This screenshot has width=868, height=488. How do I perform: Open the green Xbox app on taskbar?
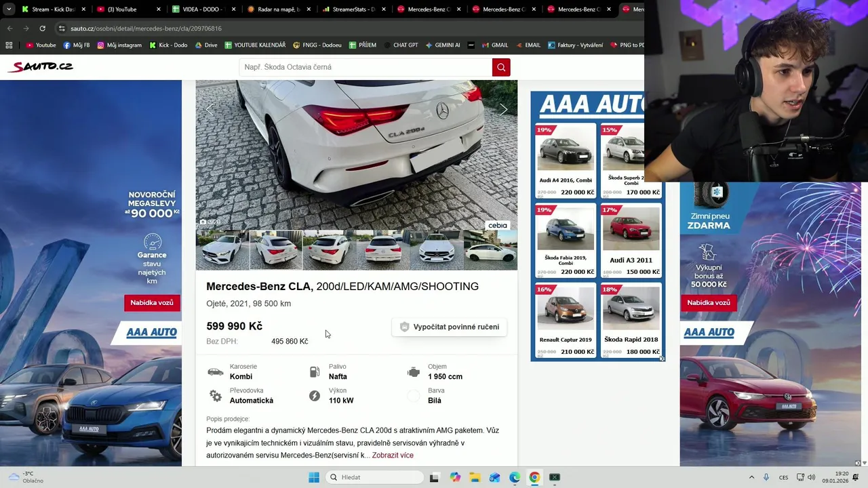pos(555,477)
